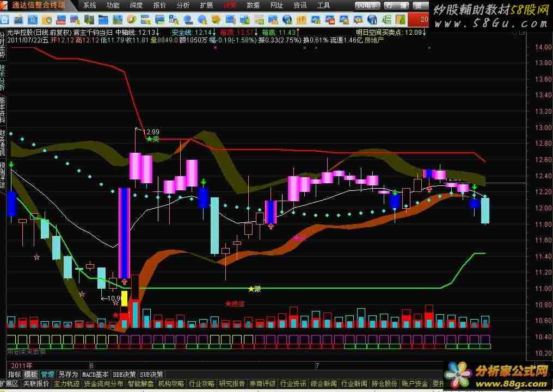The width and height of the screenshot is (553, 392).
Task: Click the 房地产 sector label
Action: click(x=374, y=40)
